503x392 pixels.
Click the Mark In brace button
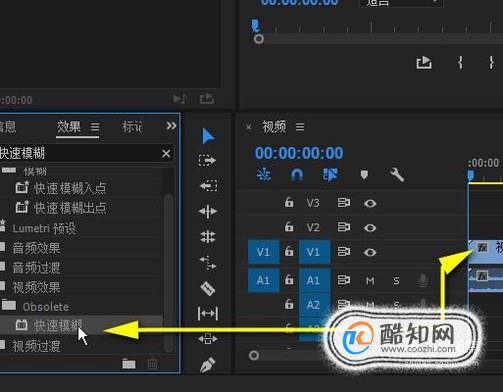pos(460,62)
